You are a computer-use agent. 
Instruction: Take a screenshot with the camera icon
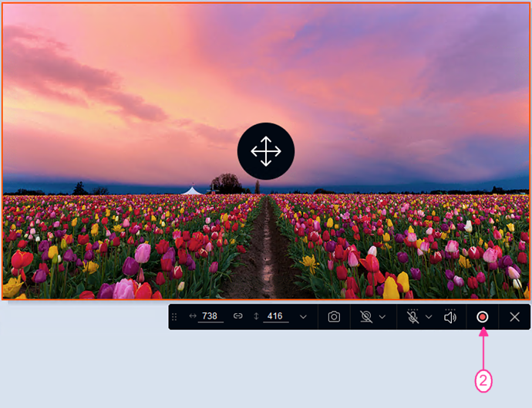click(x=334, y=317)
